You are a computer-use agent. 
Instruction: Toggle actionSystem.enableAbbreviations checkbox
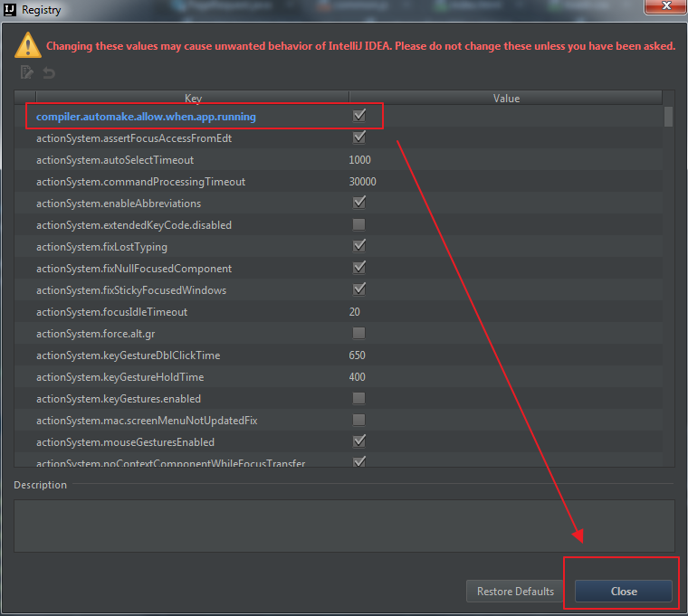click(359, 203)
